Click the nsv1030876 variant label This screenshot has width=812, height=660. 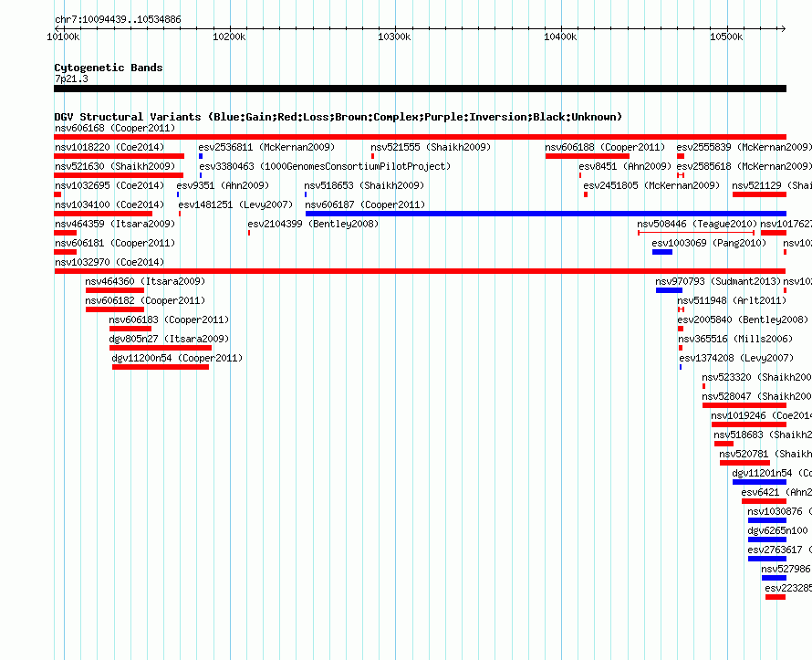pyautogui.click(x=779, y=511)
